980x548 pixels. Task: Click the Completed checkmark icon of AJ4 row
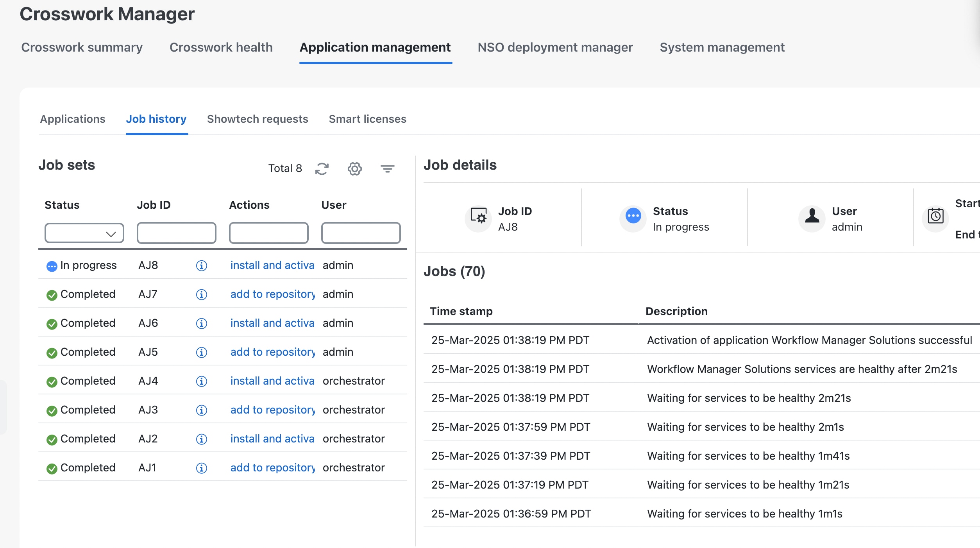52,382
